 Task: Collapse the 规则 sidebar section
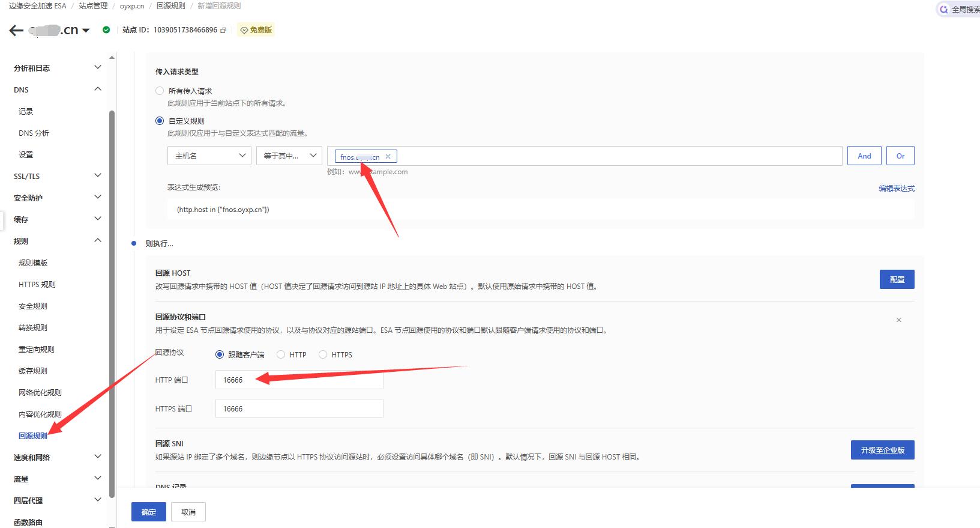98,240
